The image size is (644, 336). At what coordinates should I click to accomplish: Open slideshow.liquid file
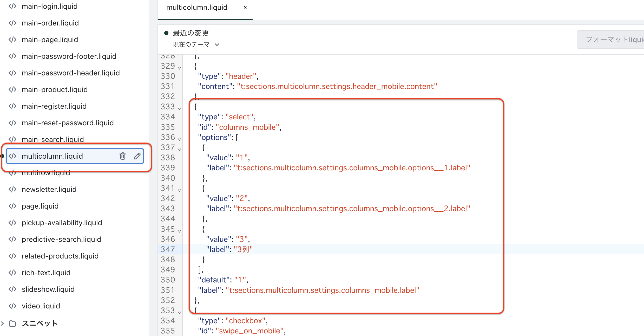point(48,289)
